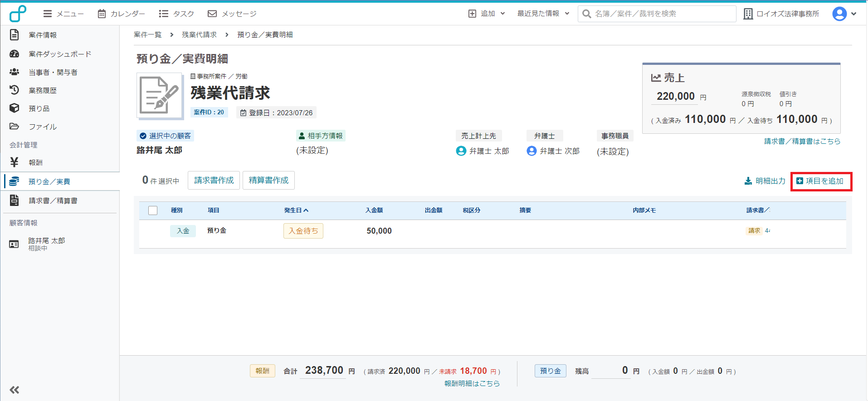Image resolution: width=868 pixels, height=401 pixels.
Task: Expand the 追加 dropdown
Action: [487, 14]
